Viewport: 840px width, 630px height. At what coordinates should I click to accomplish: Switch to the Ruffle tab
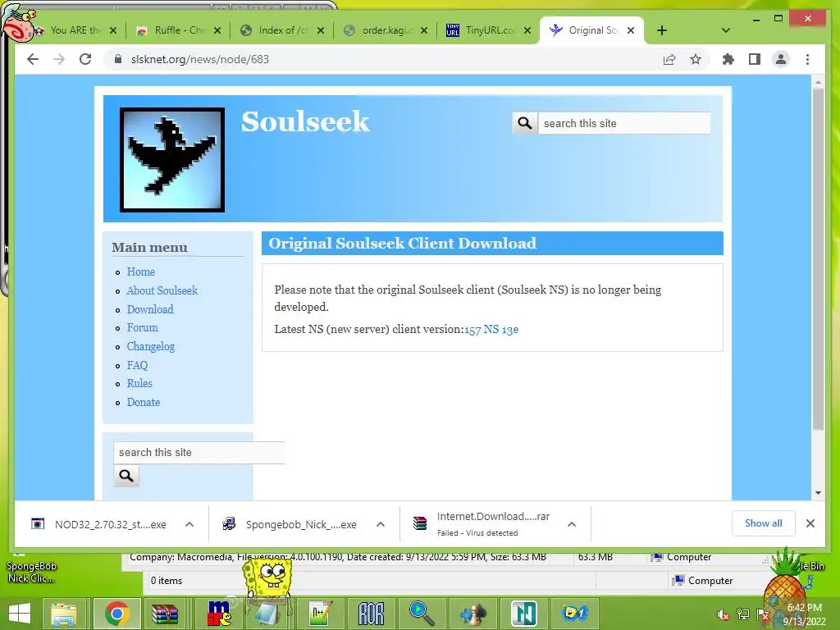click(179, 30)
